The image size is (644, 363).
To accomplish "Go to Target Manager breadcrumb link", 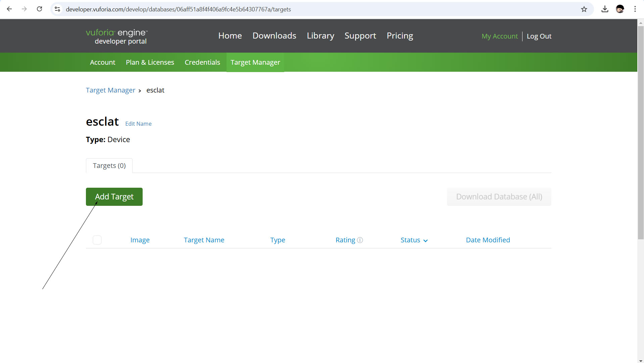I will click(x=110, y=90).
